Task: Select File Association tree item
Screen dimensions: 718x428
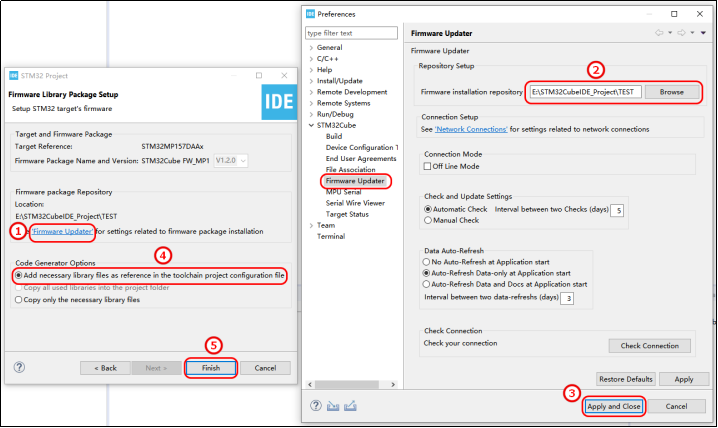Action: pyautogui.click(x=350, y=169)
